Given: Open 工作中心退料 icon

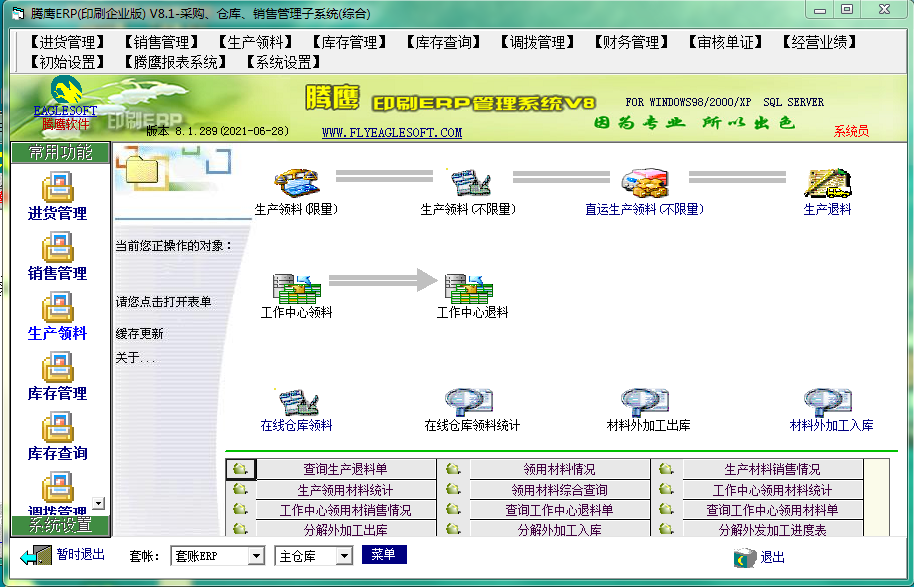Looking at the screenshot, I should coord(469,289).
